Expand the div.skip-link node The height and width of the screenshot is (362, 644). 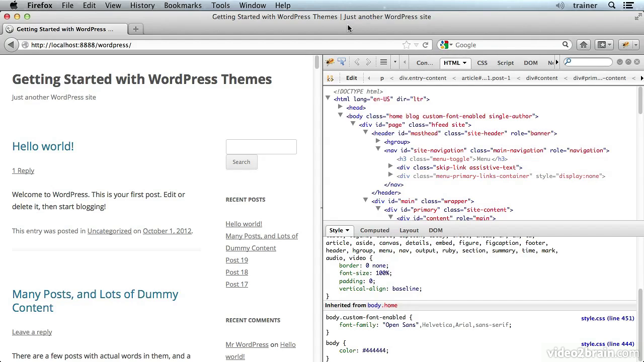391,167
